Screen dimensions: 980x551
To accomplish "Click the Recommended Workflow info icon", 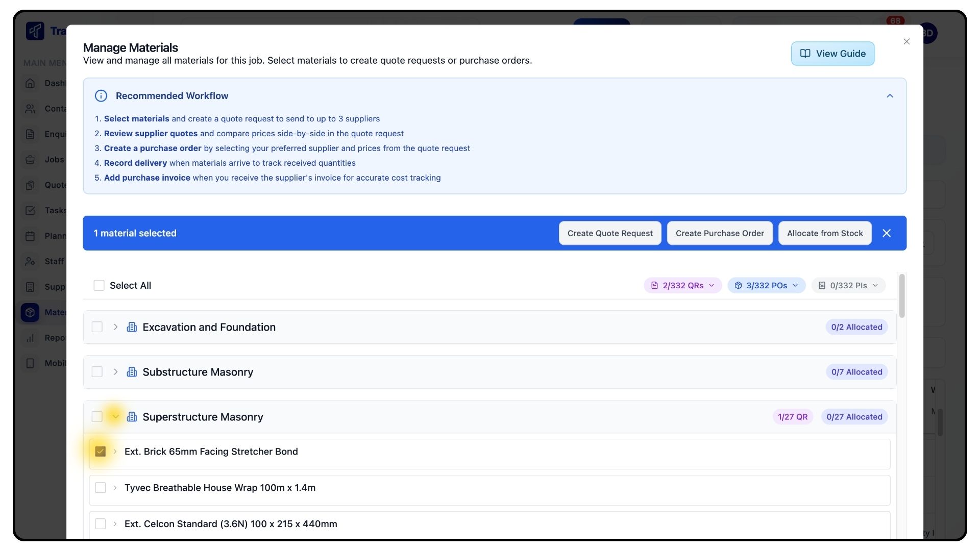I will point(101,96).
